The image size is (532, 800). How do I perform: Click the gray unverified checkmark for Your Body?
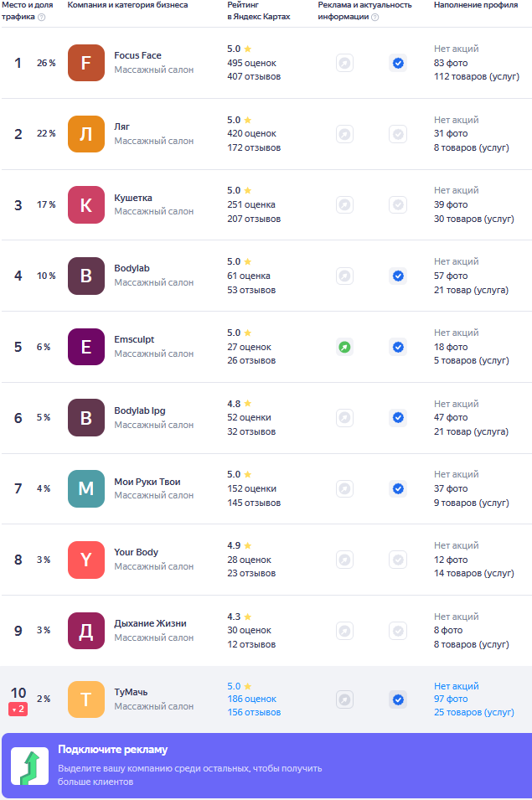click(398, 560)
